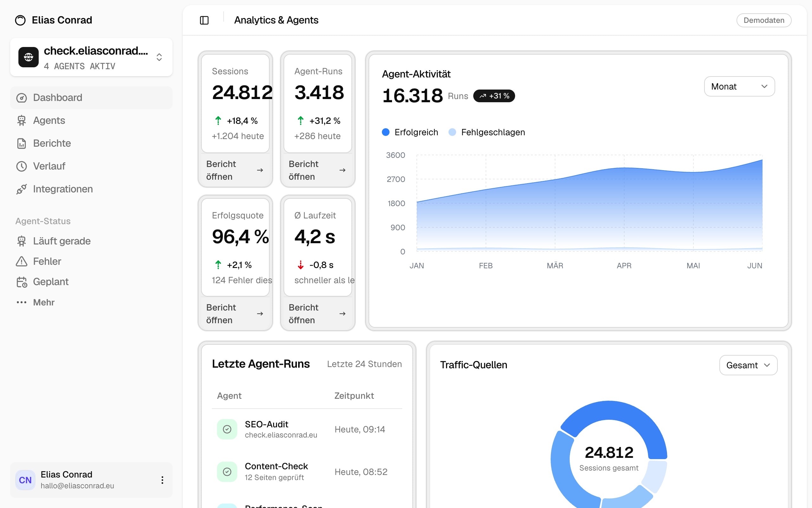Open the Dashboard menu item

pyautogui.click(x=91, y=98)
